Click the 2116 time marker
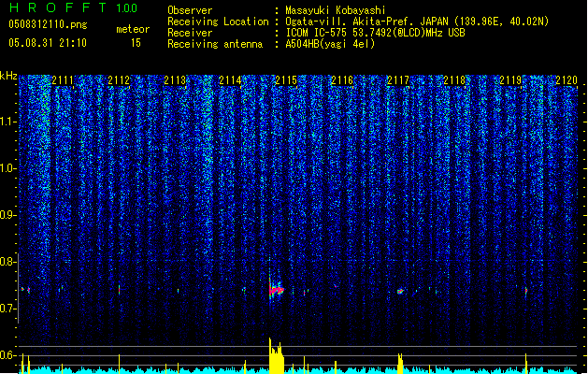The height and width of the screenshot is (374, 588). (x=342, y=80)
